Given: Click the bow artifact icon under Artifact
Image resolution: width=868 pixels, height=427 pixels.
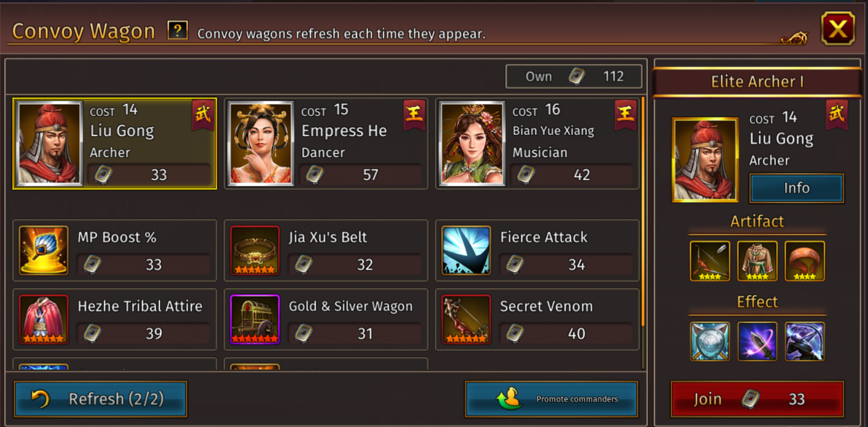Looking at the screenshot, I should pyautogui.click(x=710, y=261).
